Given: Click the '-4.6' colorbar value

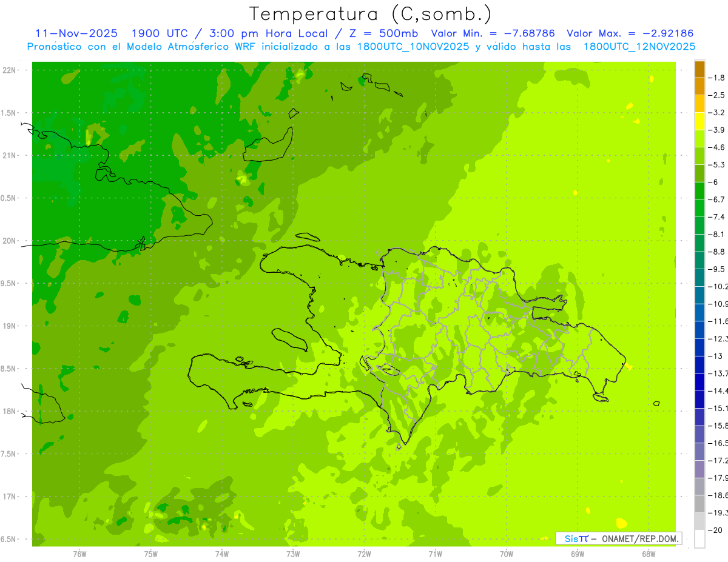Looking at the screenshot, I should (x=716, y=147).
